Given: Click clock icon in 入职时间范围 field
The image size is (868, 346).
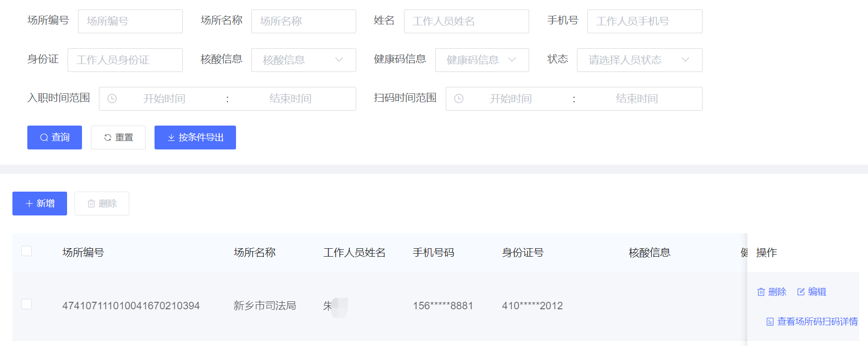Looking at the screenshot, I should (112, 99).
